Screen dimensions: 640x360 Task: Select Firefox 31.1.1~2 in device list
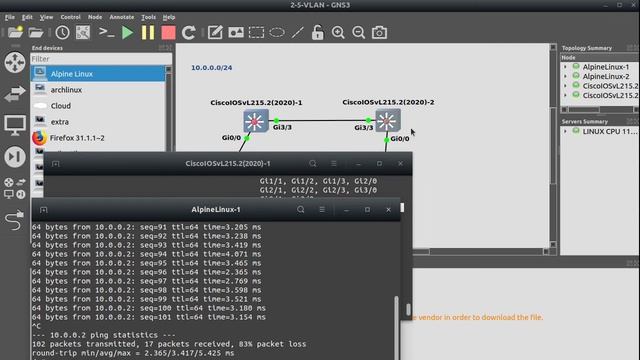(x=98, y=138)
